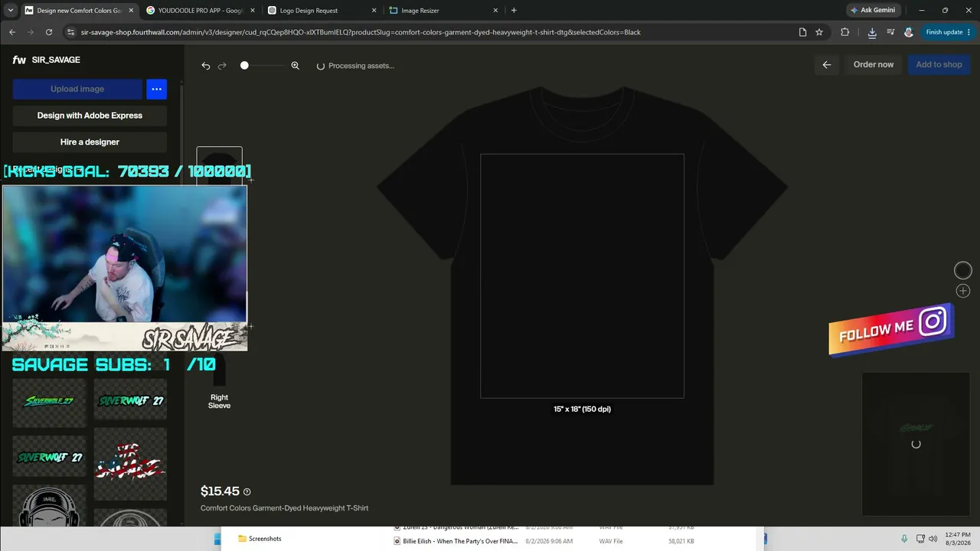Viewport: 980px width, 551px height.
Task: Pick the slanted green Silverwolf_27 design thumbnail
Action: pyautogui.click(x=50, y=402)
